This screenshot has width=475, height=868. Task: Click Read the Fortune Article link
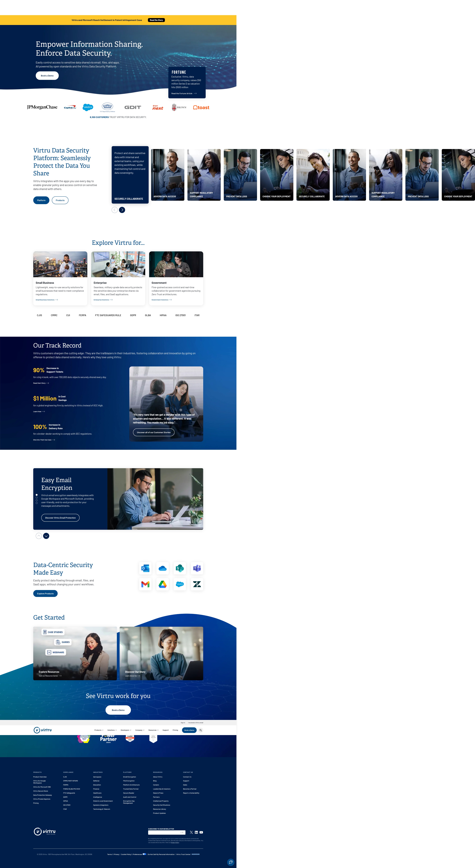pyautogui.click(x=184, y=94)
